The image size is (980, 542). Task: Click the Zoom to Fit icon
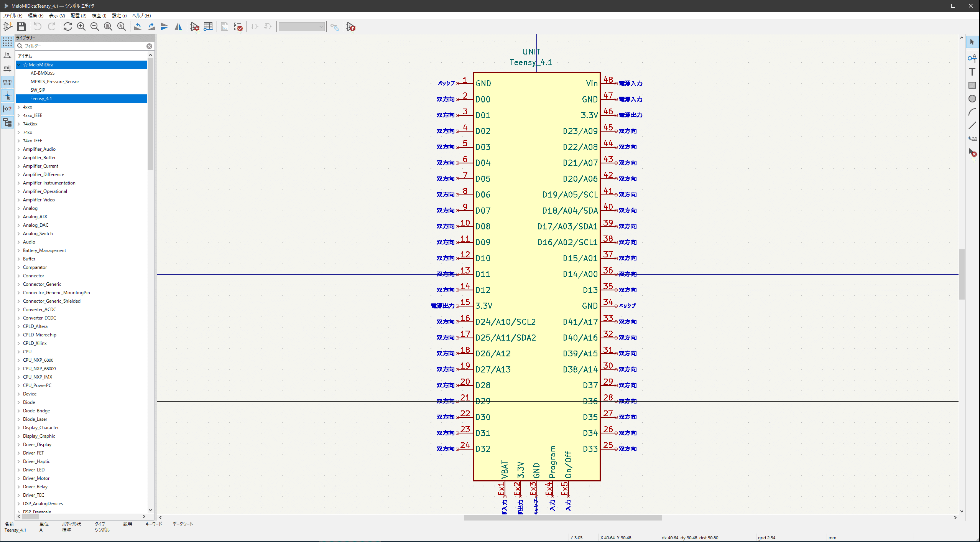click(x=108, y=26)
